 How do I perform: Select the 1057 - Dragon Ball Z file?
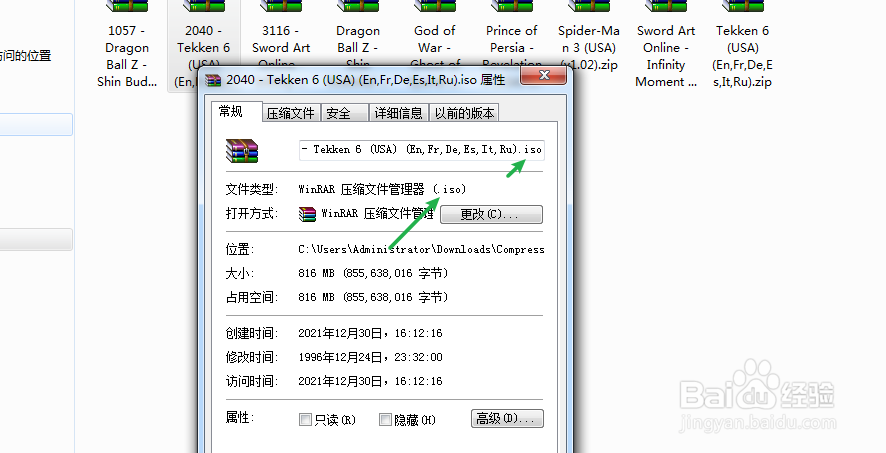[x=127, y=44]
